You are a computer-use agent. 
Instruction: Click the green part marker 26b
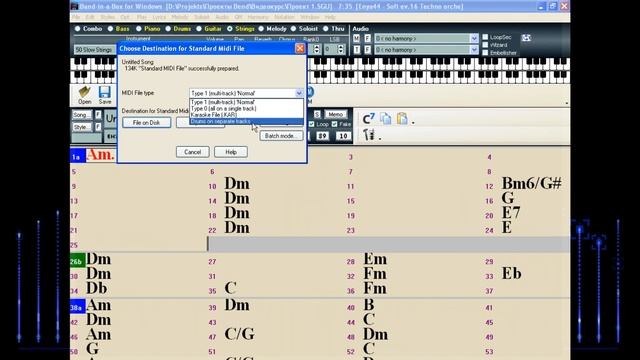(78, 261)
